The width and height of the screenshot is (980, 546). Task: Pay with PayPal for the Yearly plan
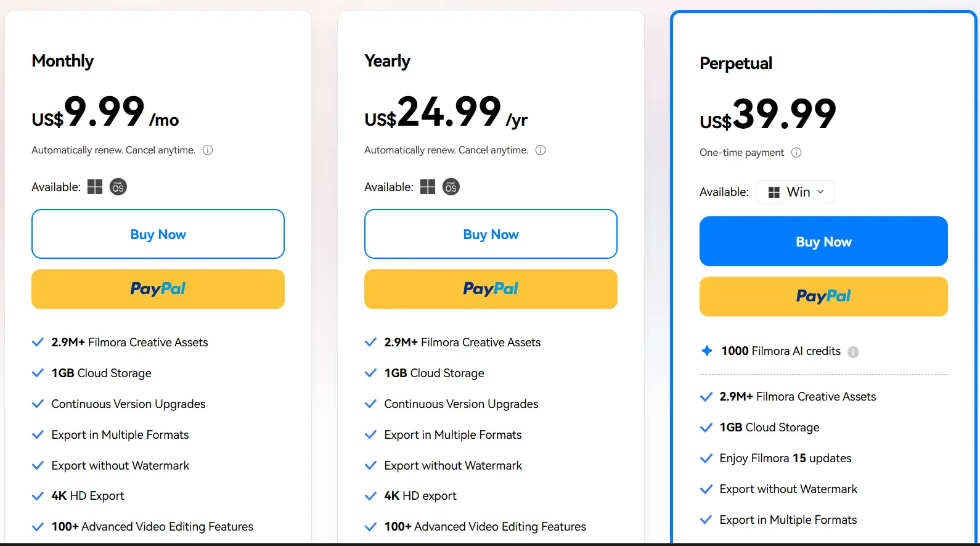(491, 289)
